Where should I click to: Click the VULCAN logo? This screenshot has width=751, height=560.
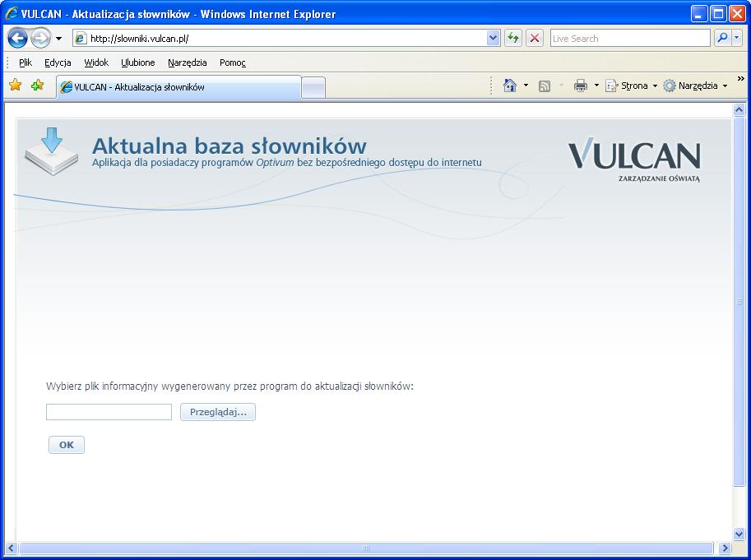tap(634, 160)
